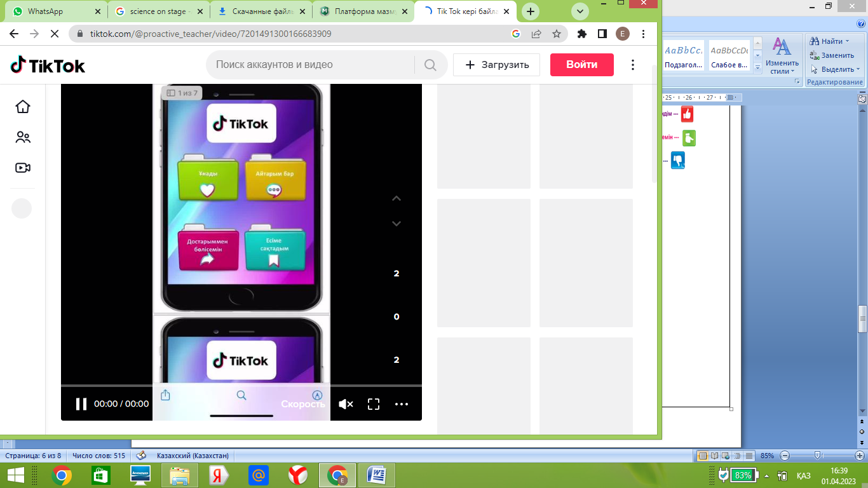Click the Войти login button
This screenshot has height=488, width=868.
(582, 65)
